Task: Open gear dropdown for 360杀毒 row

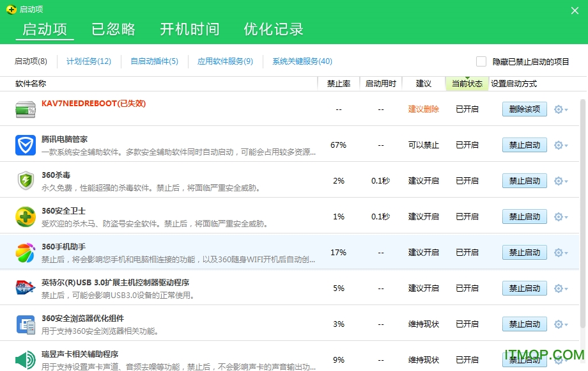Action: coord(561,181)
